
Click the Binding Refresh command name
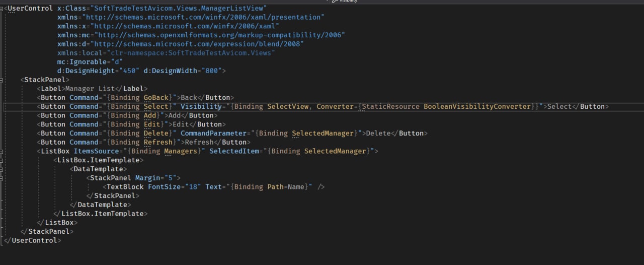pyautogui.click(x=158, y=142)
